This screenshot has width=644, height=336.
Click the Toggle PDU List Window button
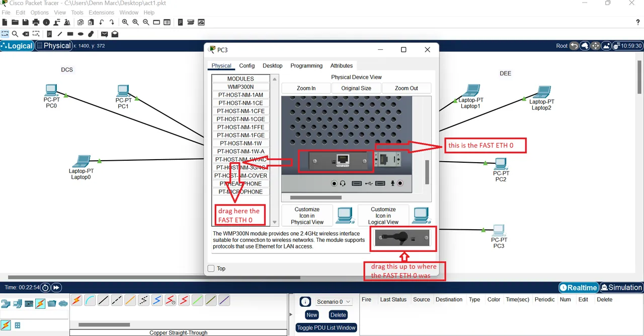pyautogui.click(x=326, y=327)
